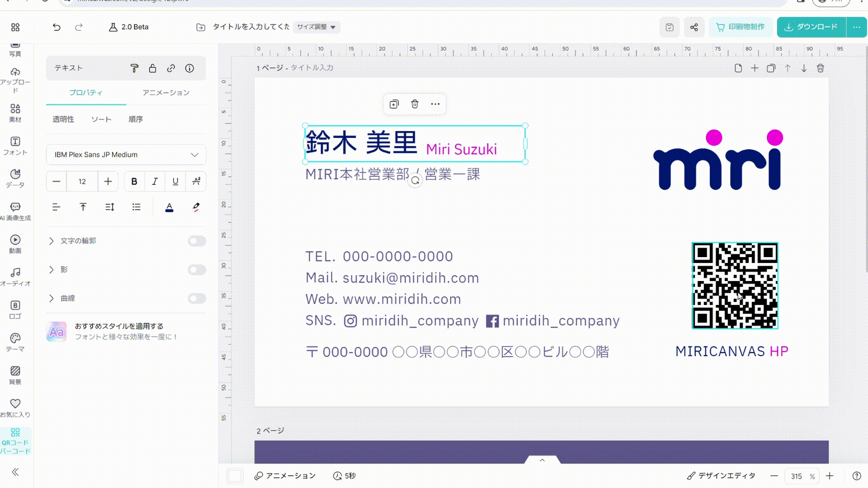Enable the 影 shadow switch
The image size is (868, 488).
click(197, 270)
